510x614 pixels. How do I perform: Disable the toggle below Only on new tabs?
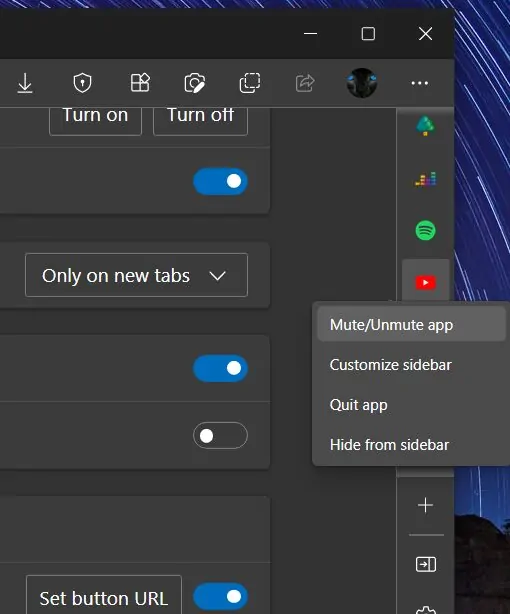coord(220,368)
